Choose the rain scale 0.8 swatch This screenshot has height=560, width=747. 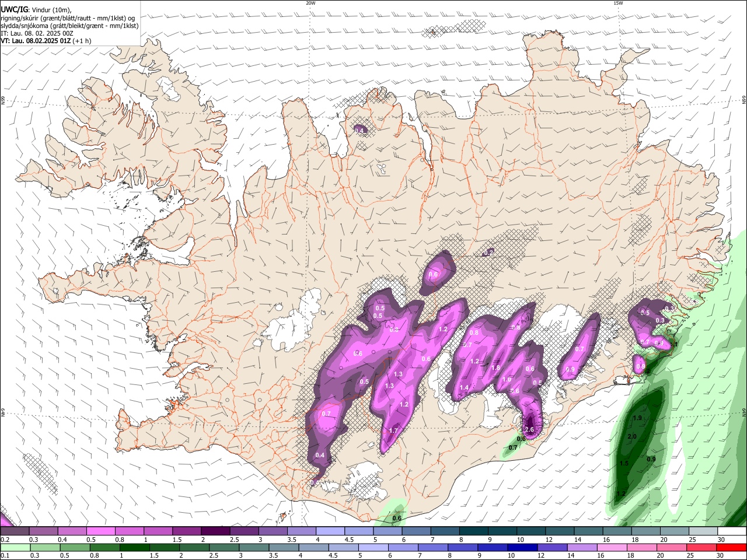104,547
